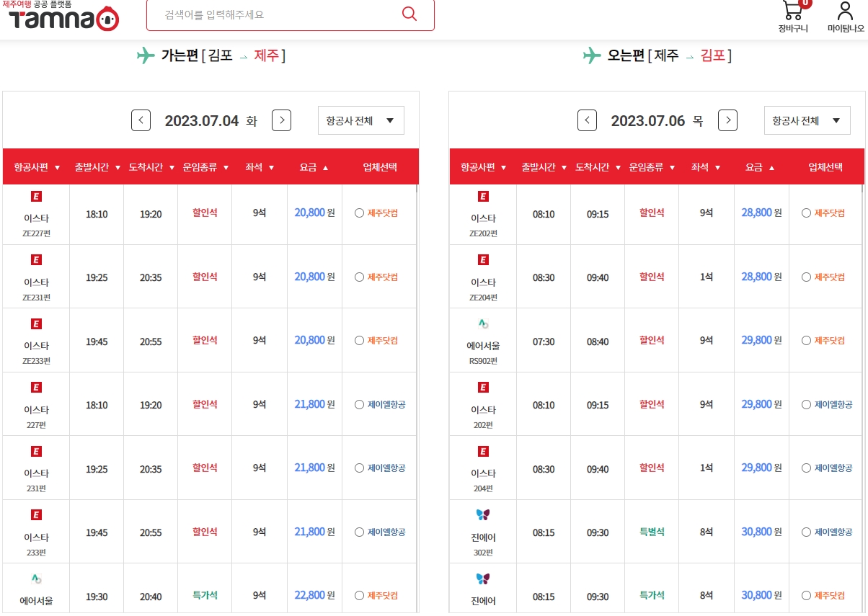Go to next day for return date
Screen dimensions: 868x616
(x=728, y=120)
